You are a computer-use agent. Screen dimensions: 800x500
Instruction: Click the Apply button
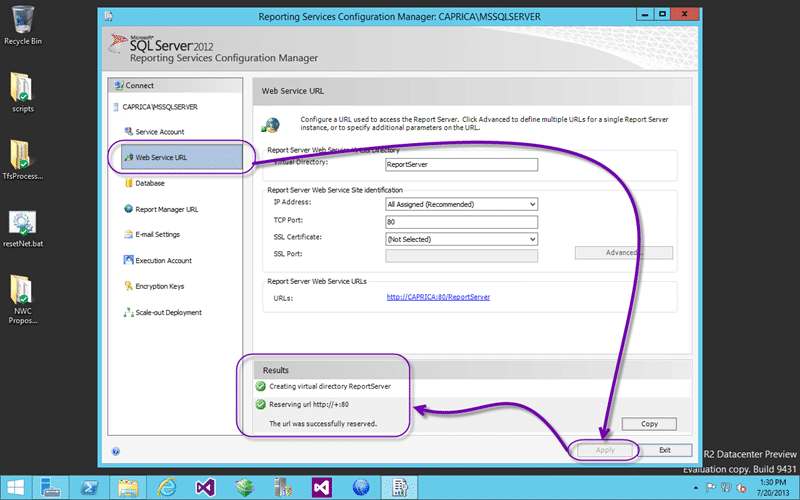(x=605, y=450)
